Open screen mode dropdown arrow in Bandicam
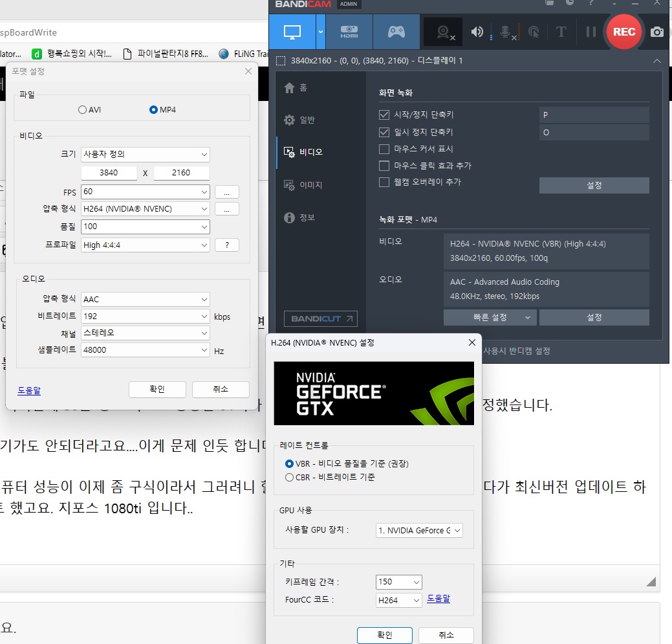672x644 pixels. click(321, 32)
